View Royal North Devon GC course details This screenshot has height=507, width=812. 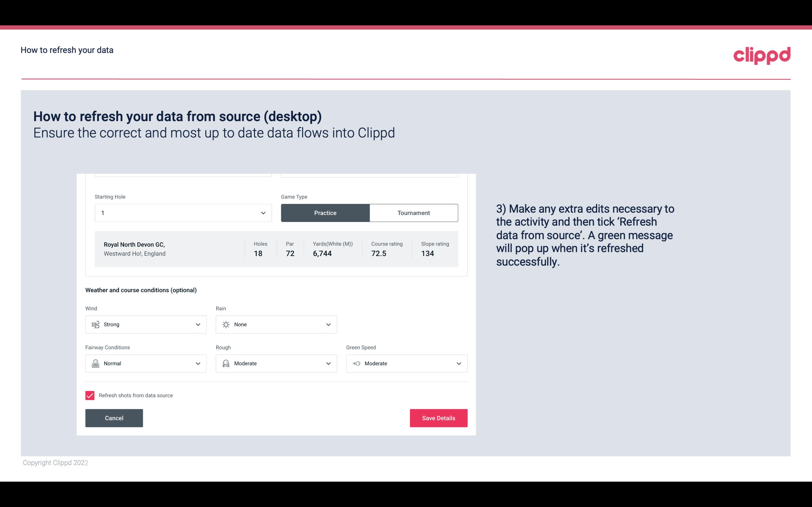(x=276, y=249)
